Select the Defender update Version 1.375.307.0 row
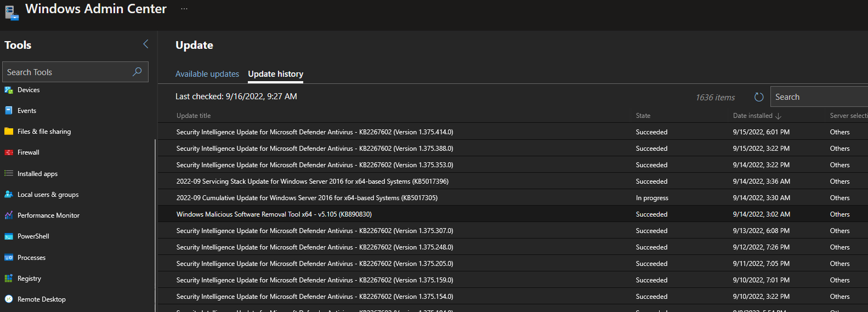The width and height of the screenshot is (868, 312). 513,231
